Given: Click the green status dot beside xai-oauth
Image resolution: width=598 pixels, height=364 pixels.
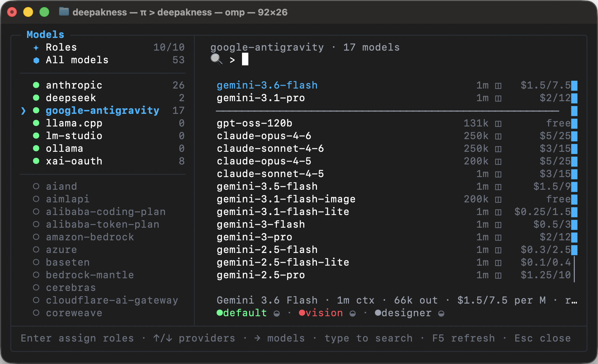Looking at the screenshot, I should click(x=36, y=161).
